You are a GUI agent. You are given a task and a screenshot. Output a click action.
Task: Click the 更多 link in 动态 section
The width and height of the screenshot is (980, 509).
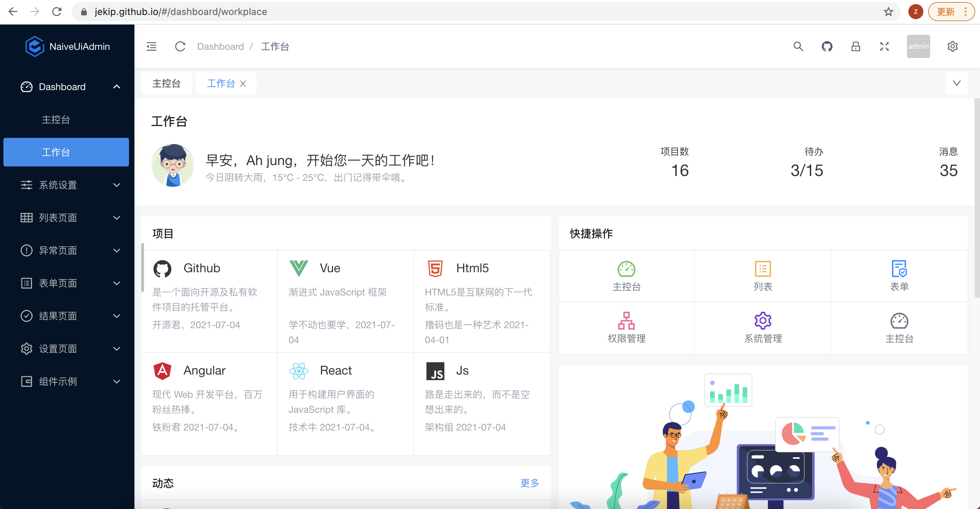tap(530, 483)
